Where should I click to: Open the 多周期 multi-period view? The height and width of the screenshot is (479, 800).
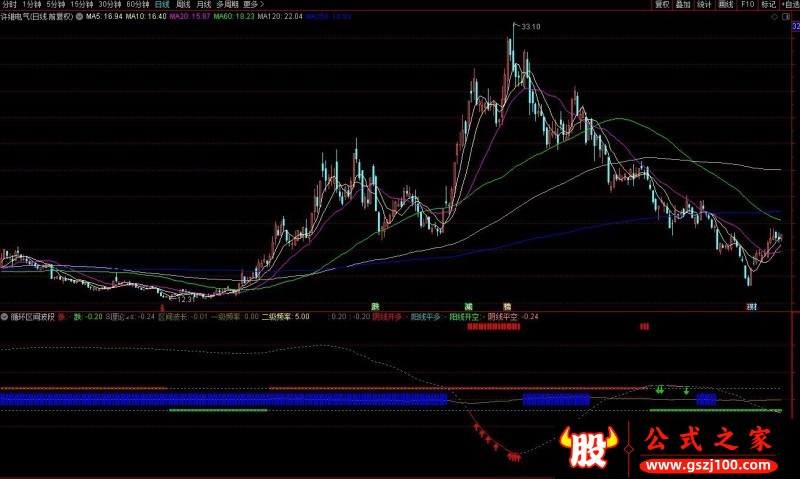pos(228,5)
